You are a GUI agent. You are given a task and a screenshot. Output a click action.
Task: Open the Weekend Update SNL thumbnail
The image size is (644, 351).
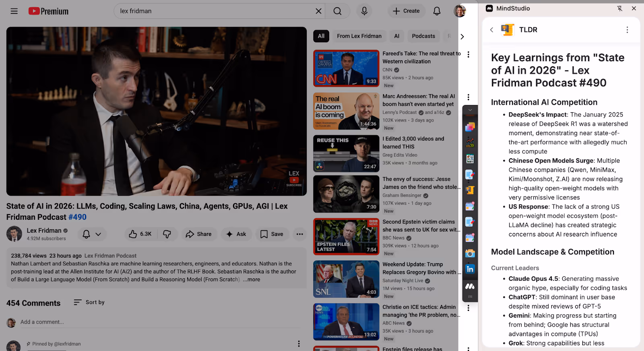(346, 279)
